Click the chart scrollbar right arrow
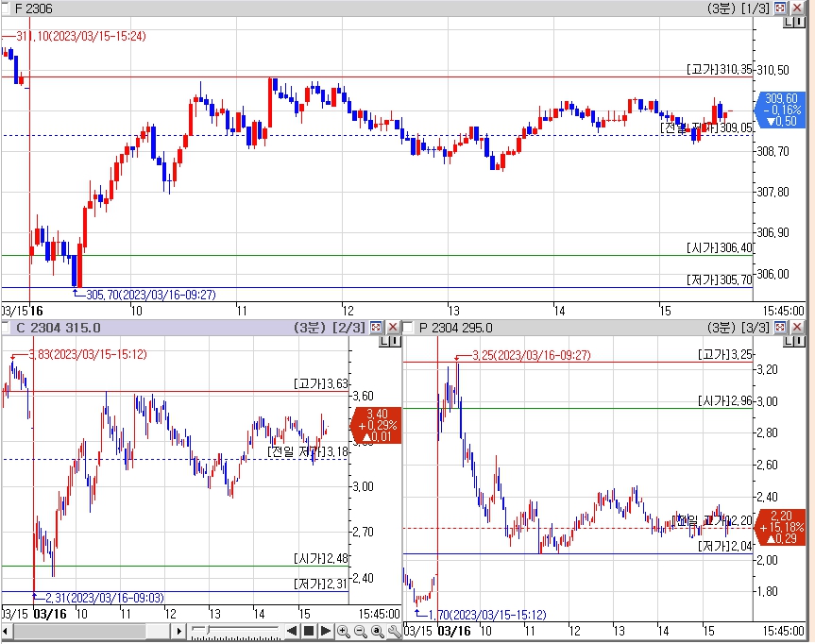 [x=178, y=632]
